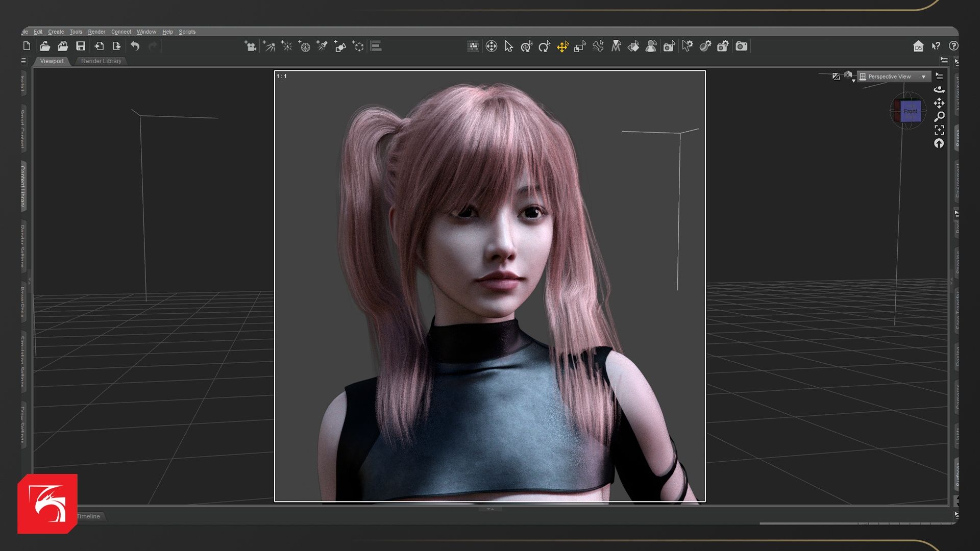Viewport: 980px width, 551px height.
Task: Click the viewport Frame selection icon
Action: (x=939, y=130)
